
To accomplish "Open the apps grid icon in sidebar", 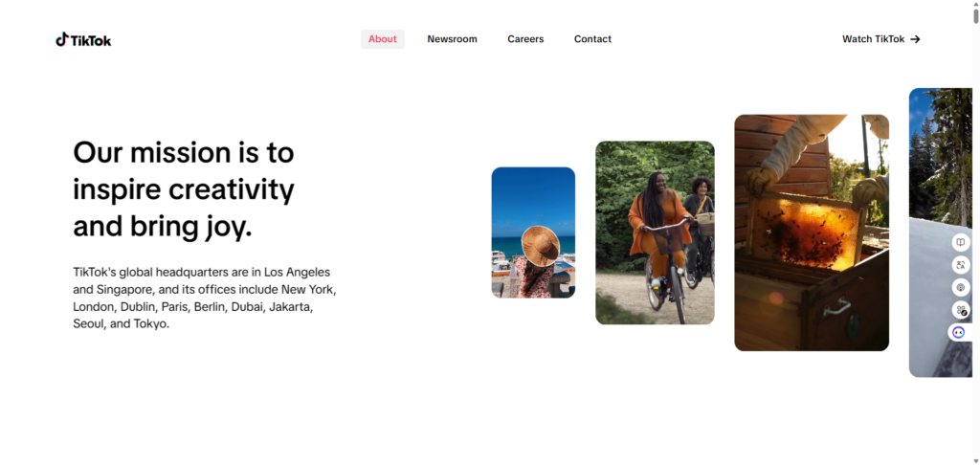I will [961, 309].
